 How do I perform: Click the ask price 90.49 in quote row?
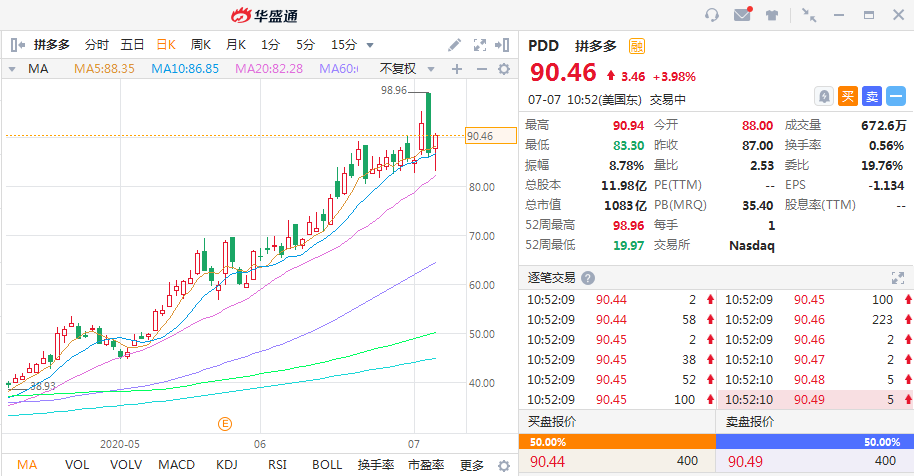pyautogui.click(x=745, y=461)
